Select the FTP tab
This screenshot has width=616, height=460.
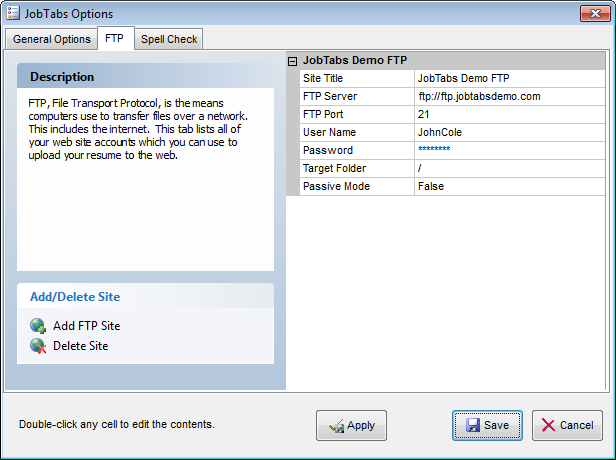[114, 39]
